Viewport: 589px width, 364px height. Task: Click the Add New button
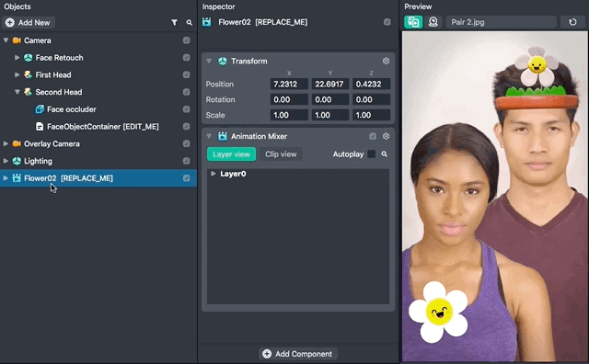(29, 22)
